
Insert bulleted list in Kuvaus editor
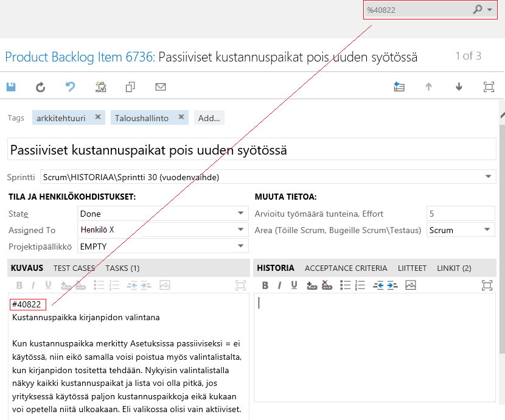pyautogui.click(x=99, y=285)
